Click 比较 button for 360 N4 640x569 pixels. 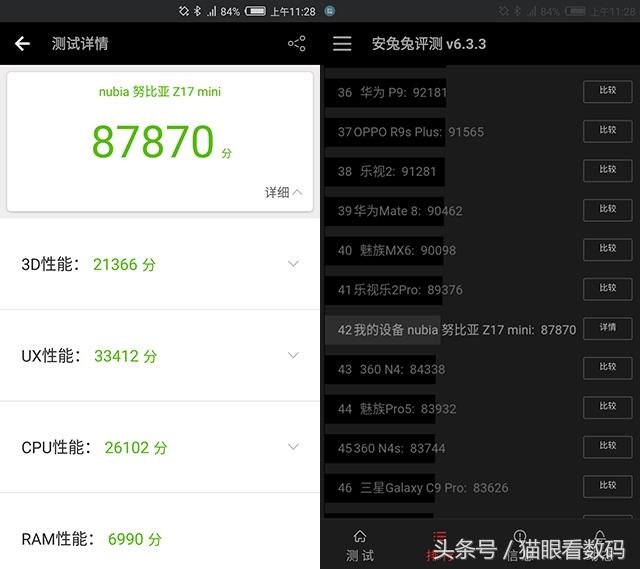click(607, 368)
